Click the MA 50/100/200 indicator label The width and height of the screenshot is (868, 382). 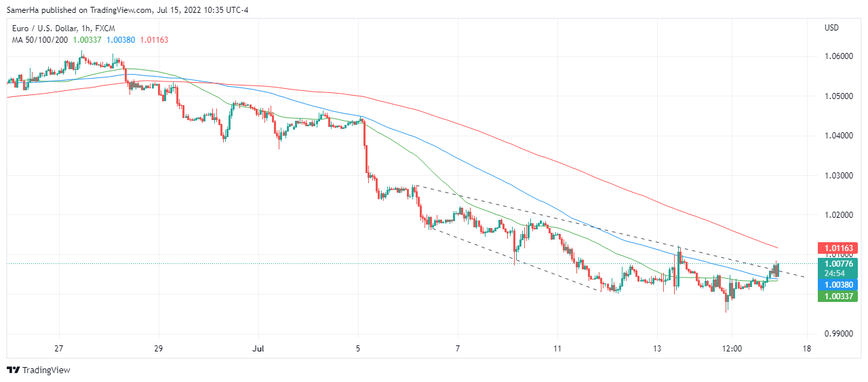click(38, 40)
